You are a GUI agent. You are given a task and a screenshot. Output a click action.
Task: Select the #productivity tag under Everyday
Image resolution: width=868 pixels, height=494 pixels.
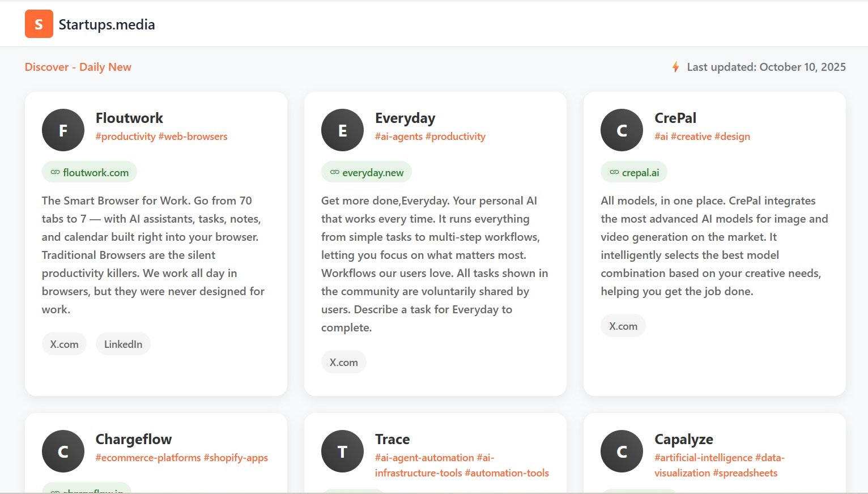[456, 137]
